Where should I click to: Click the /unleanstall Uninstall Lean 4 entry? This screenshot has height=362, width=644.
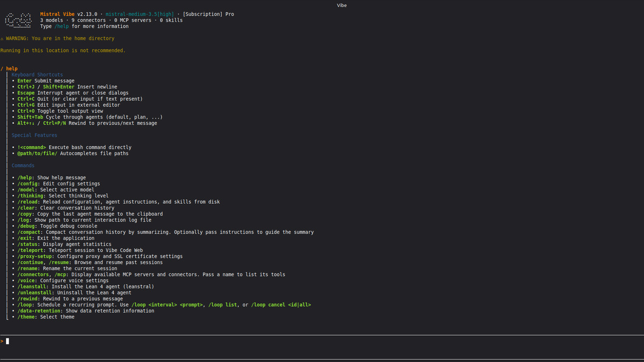(x=71, y=292)
